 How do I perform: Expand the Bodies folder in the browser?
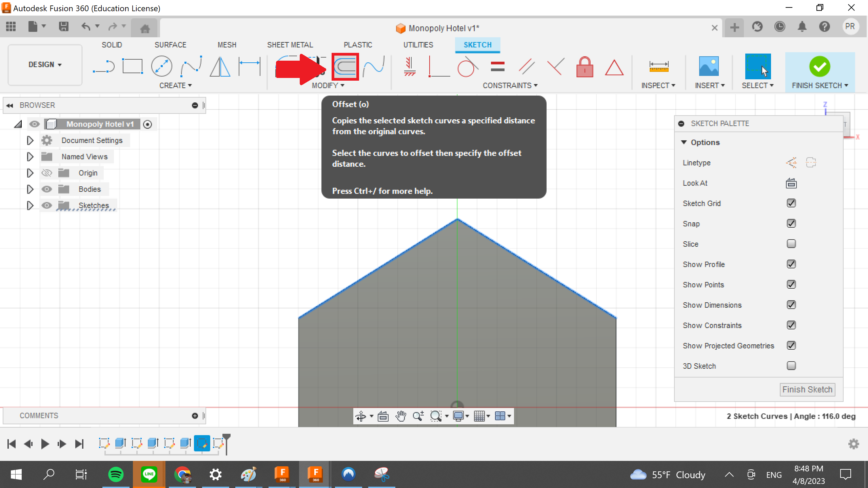point(29,189)
